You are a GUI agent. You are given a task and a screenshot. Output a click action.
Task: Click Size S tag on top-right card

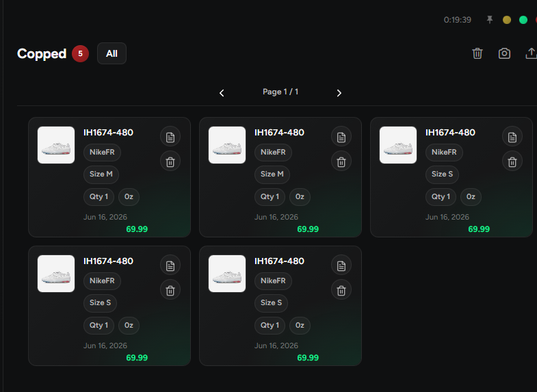[x=442, y=174]
